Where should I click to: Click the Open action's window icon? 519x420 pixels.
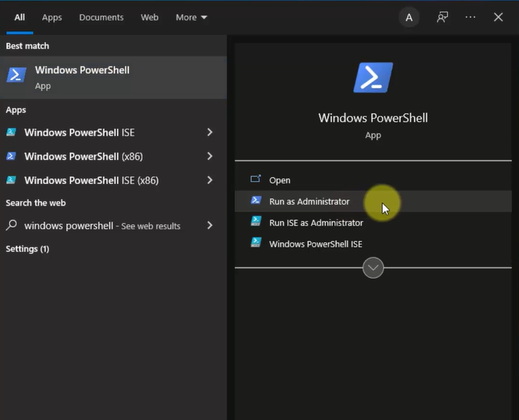[x=256, y=179]
